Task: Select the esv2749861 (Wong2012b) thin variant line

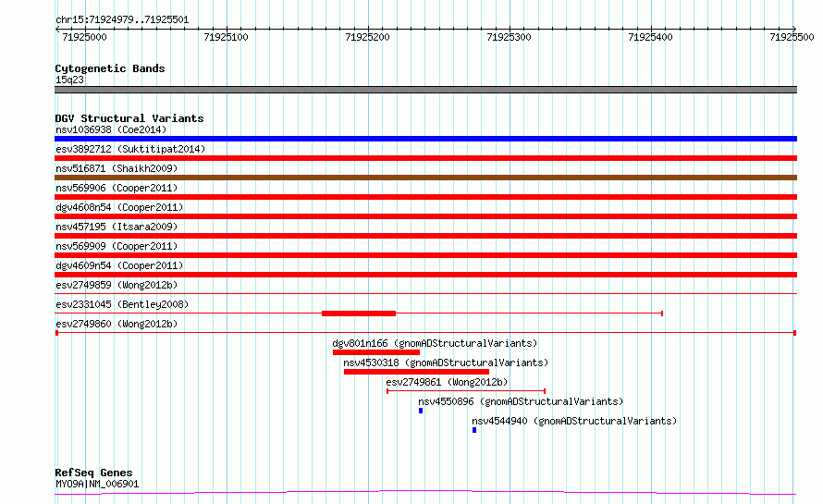Action: 466,391
